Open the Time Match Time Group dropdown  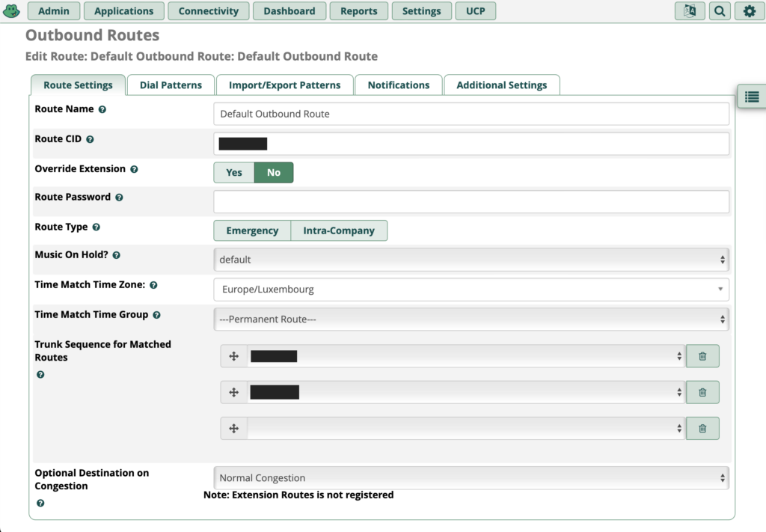click(x=471, y=319)
